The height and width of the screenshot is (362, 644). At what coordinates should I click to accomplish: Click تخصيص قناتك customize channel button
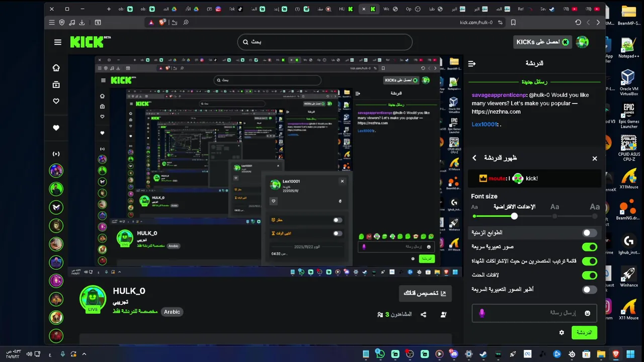(x=425, y=293)
